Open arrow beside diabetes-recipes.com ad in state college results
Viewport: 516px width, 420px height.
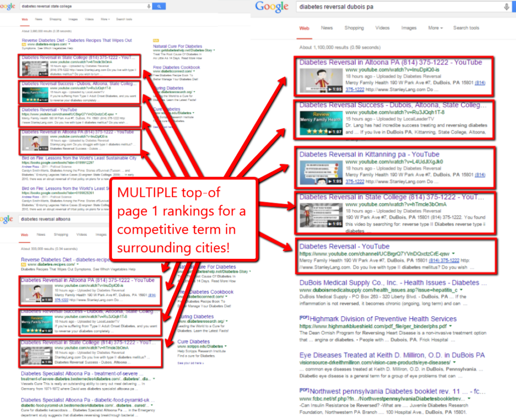(69, 44)
